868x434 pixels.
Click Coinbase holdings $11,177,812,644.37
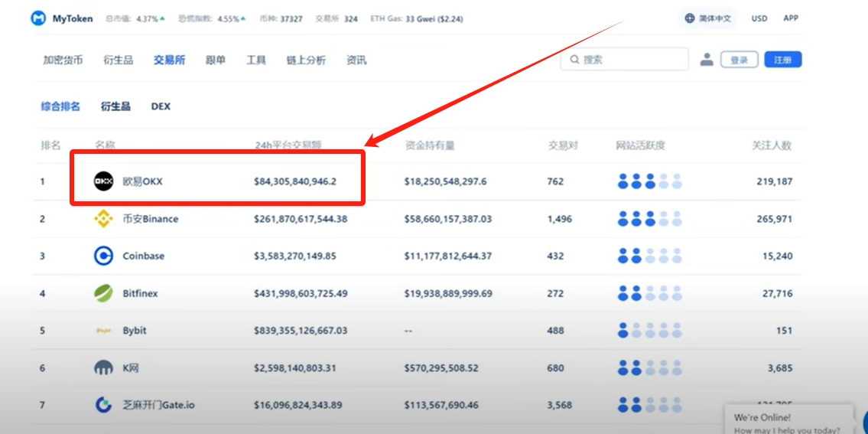(x=448, y=256)
